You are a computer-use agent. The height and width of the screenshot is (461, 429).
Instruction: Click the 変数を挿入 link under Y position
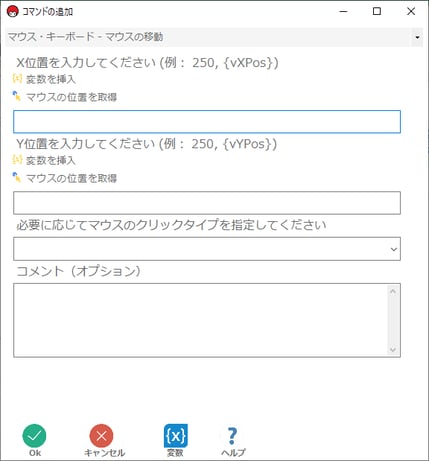tap(51, 160)
